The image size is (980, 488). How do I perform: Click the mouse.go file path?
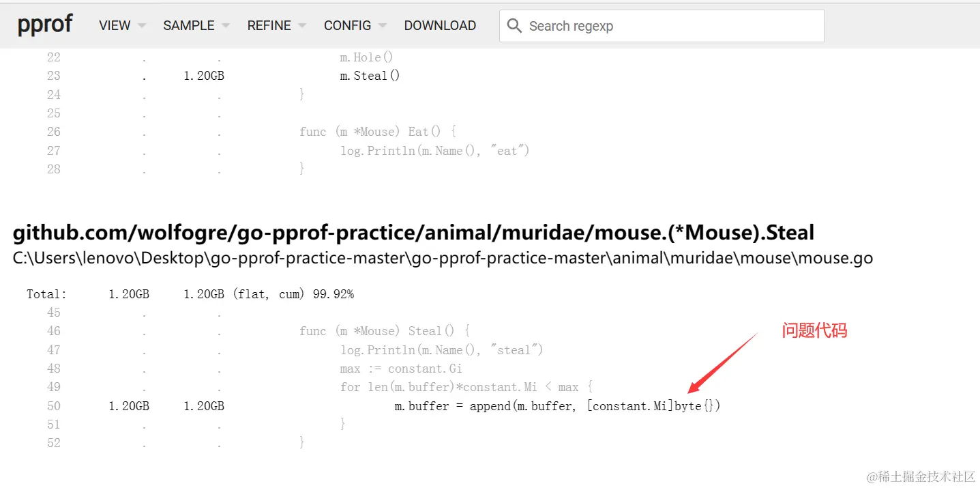pyautogui.click(x=443, y=258)
